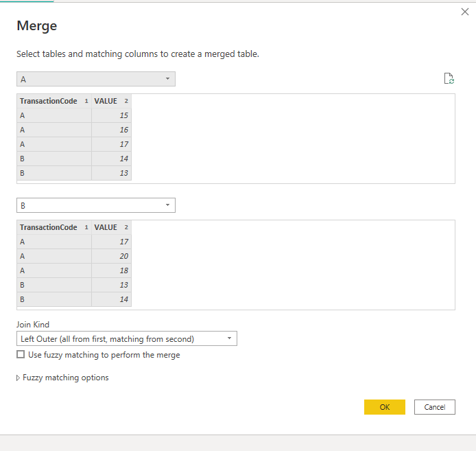Screen dimensions: 476x451
Task: Confirm the merge with OK
Action: point(385,407)
